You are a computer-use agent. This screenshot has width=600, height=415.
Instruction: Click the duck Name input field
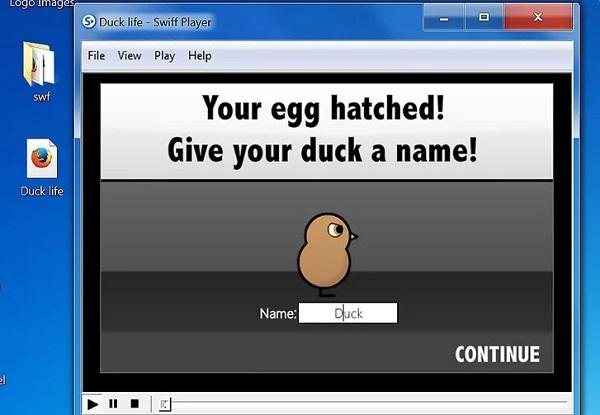coord(348,313)
